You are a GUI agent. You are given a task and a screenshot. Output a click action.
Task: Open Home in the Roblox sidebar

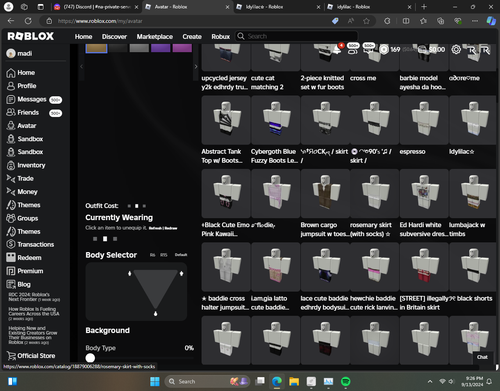coord(21,73)
